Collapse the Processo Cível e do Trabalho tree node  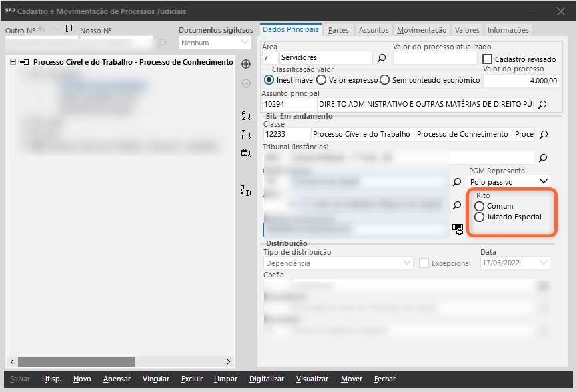(x=13, y=62)
